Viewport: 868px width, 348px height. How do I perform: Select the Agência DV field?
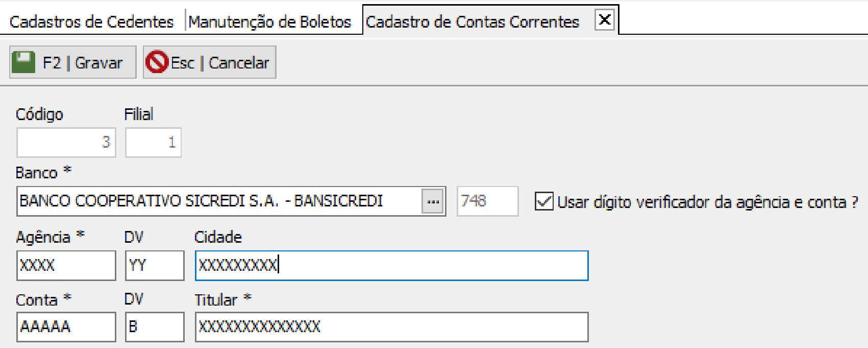(x=155, y=265)
